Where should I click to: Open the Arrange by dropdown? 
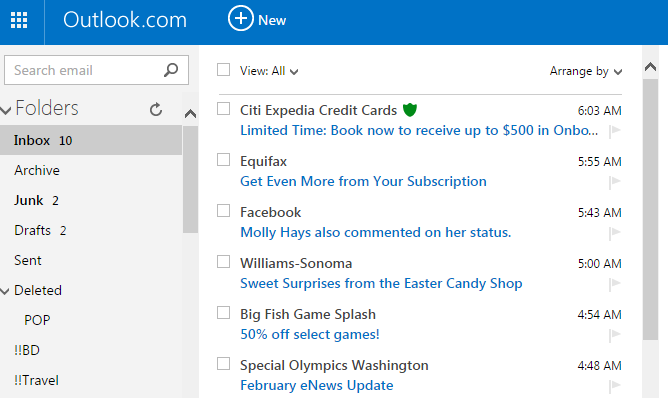tap(586, 71)
